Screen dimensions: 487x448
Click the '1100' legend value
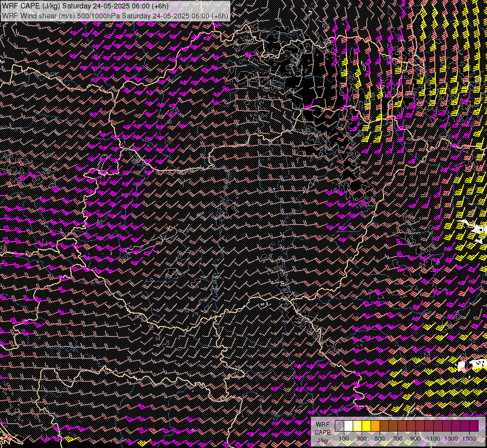pyautogui.click(x=433, y=439)
